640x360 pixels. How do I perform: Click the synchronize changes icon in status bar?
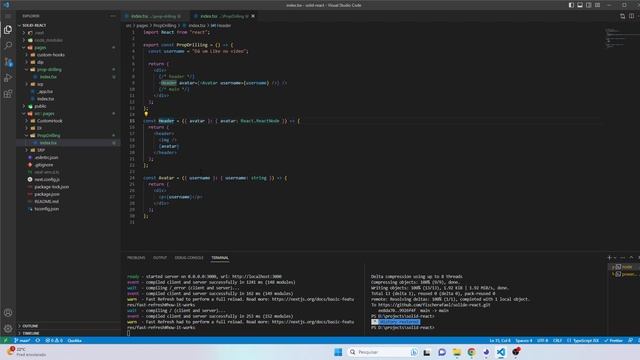tap(38, 340)
